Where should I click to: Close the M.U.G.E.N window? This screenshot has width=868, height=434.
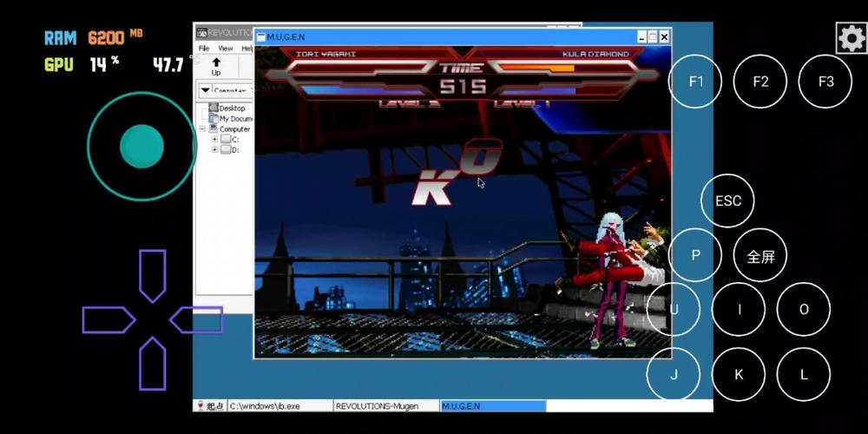(664, 37)
